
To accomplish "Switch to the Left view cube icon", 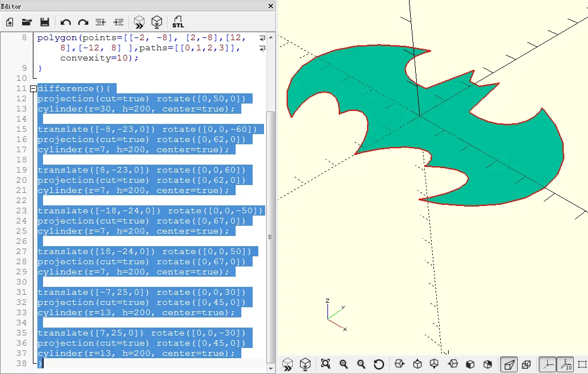I will [453, 363].
